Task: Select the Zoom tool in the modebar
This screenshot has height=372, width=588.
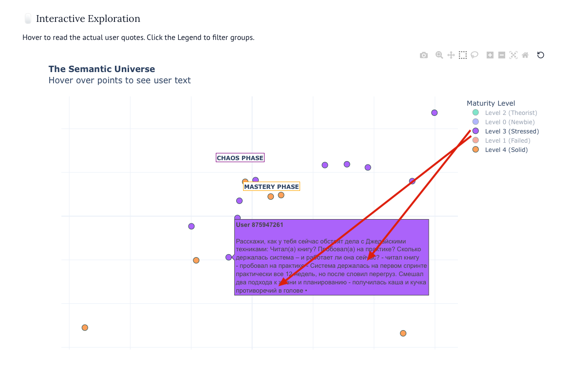Action: pyautogui.click(x=439, y=55)
